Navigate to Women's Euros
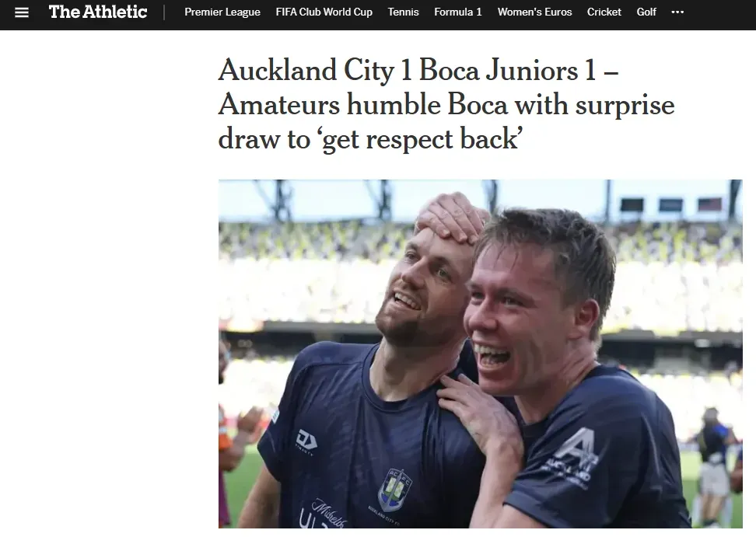 [534, 12]
